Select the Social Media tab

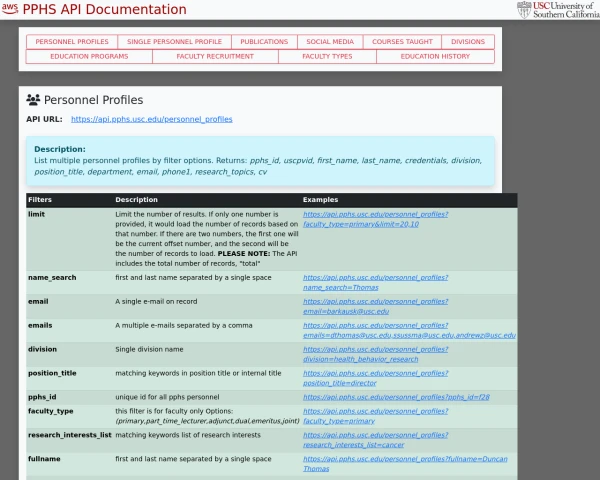coord(330,42)
